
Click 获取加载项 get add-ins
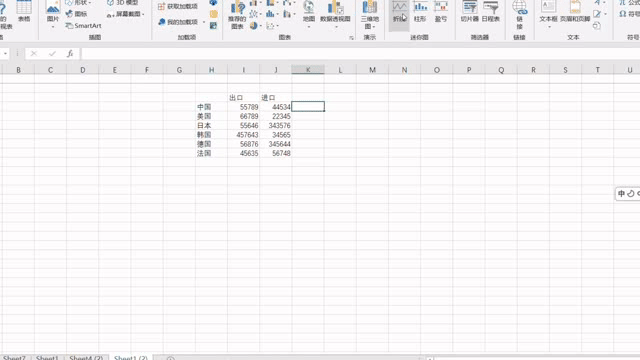[178, 7]
